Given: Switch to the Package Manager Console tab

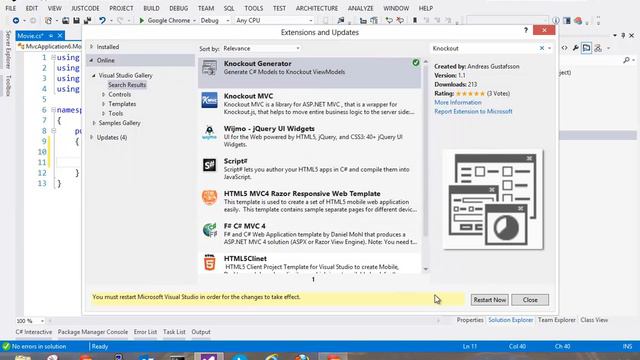Looking at the screenshot, I should pos(93,332).
